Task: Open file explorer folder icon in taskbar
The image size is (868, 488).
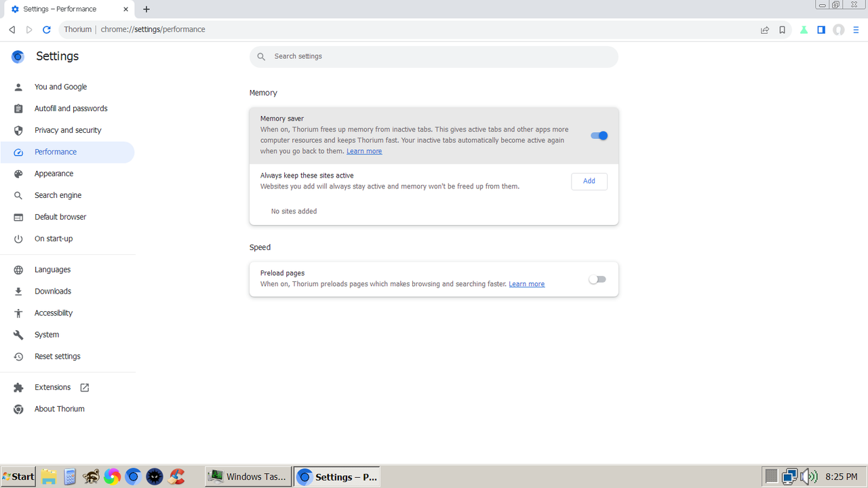Action: click(48, 476)
